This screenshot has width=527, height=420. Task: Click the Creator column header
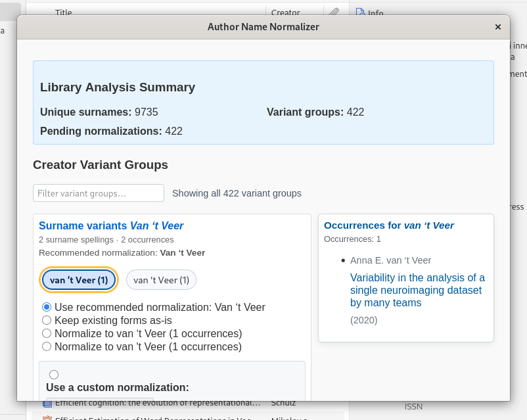(x=285, y=12)
